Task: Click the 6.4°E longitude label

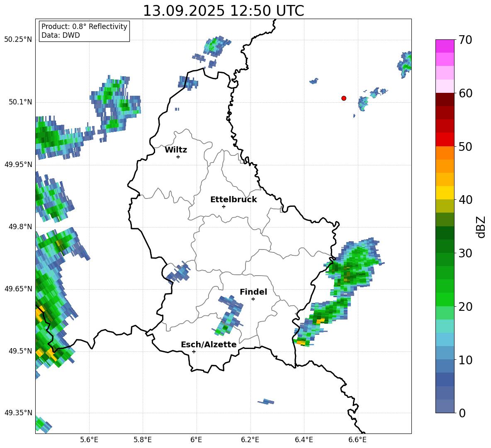Action: pos(304,440)
